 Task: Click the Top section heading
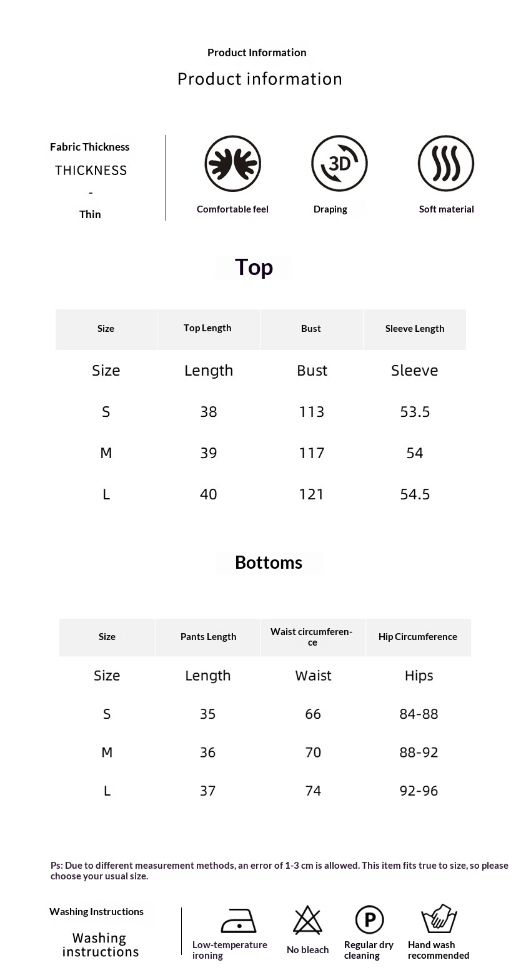254,267
